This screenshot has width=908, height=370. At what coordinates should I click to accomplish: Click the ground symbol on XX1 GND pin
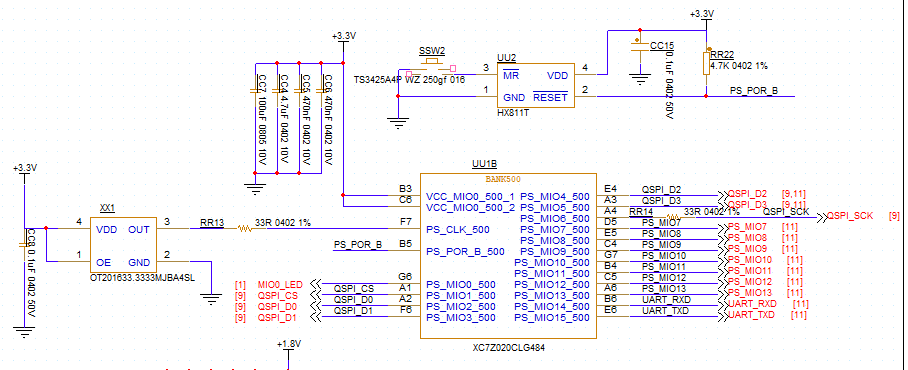click(x=211, y=299)
